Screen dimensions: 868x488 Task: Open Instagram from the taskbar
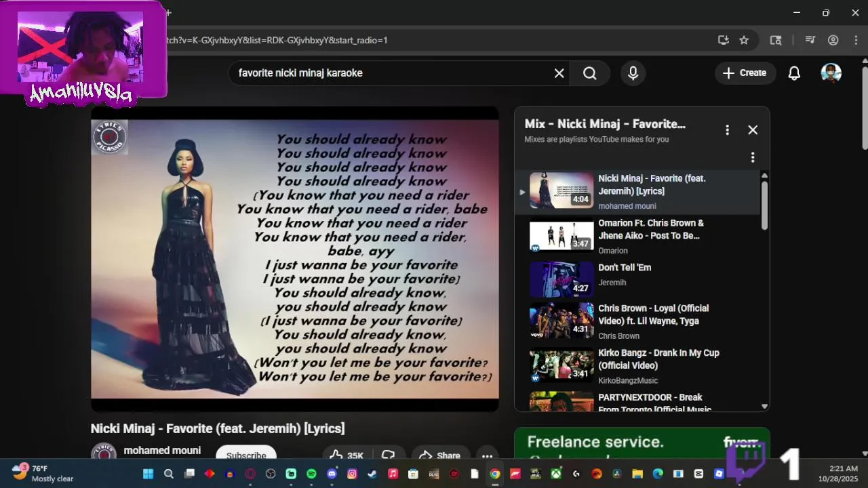point(353,474)
